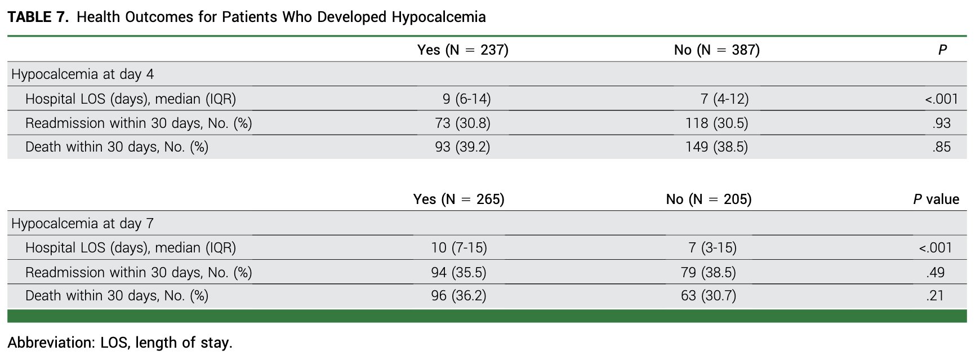
Task: Select the "118 (30.5)" readmission value
Action: 716,123
